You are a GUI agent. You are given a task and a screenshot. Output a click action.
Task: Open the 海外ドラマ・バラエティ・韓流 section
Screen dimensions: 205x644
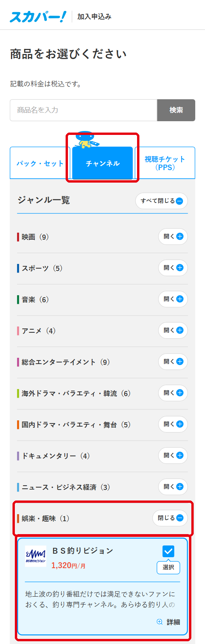click(x=173, y=393)
